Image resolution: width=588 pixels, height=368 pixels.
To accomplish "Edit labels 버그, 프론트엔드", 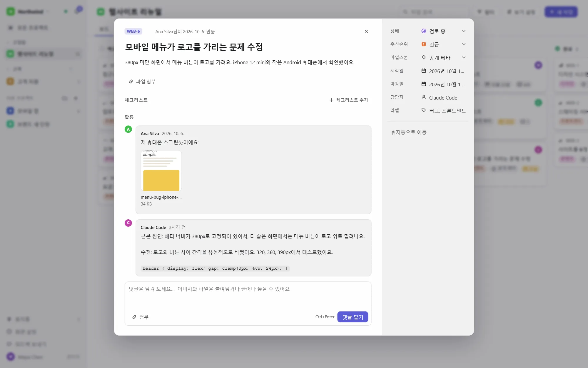I will coord(444,111).
